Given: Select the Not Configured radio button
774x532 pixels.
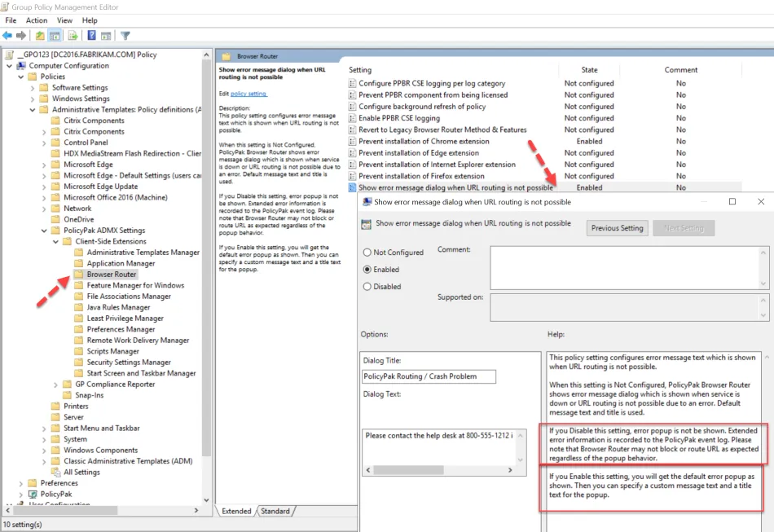Looking at the screenshot, I should click(367, 253).
